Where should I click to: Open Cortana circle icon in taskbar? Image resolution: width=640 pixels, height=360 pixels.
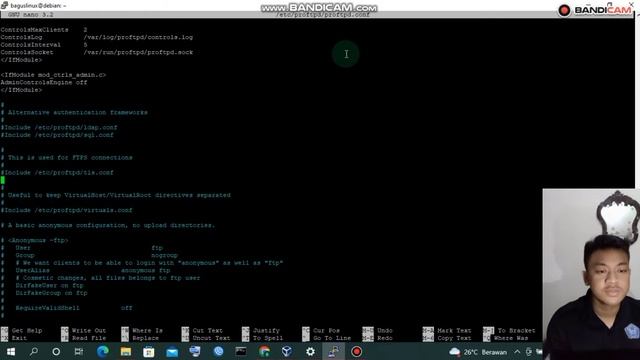(x=56, y=351)
